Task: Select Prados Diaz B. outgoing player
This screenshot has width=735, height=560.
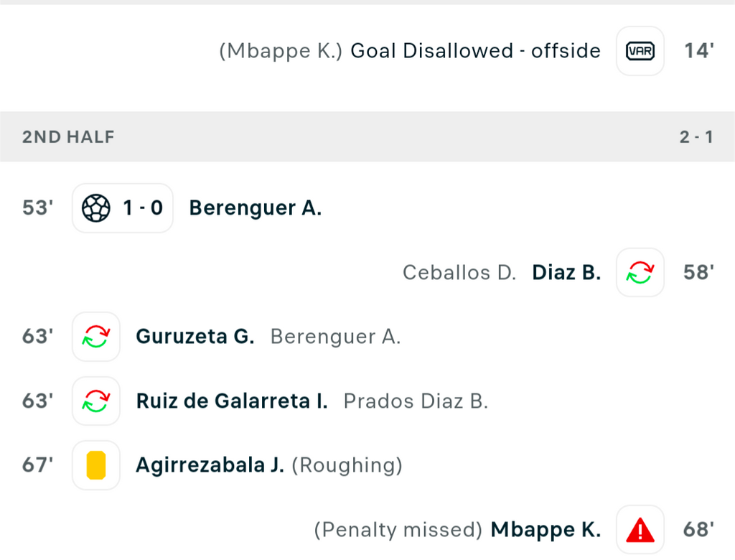Action: [416, 401]
